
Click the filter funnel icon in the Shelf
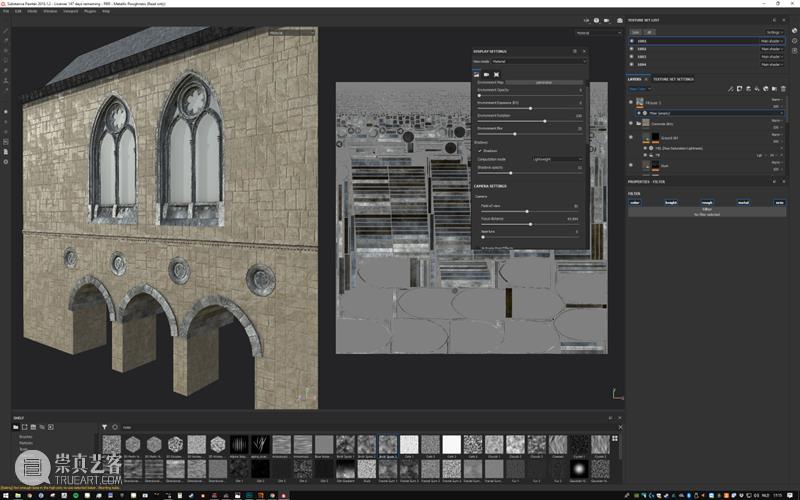click(104, 427)
